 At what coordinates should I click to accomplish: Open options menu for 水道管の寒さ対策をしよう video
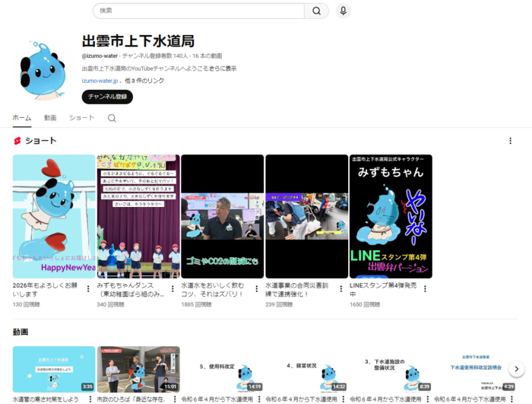[90, 399]
